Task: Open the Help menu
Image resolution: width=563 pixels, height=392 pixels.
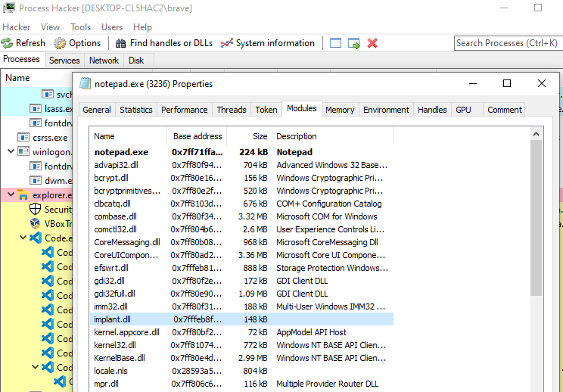Action: point(142,27)
